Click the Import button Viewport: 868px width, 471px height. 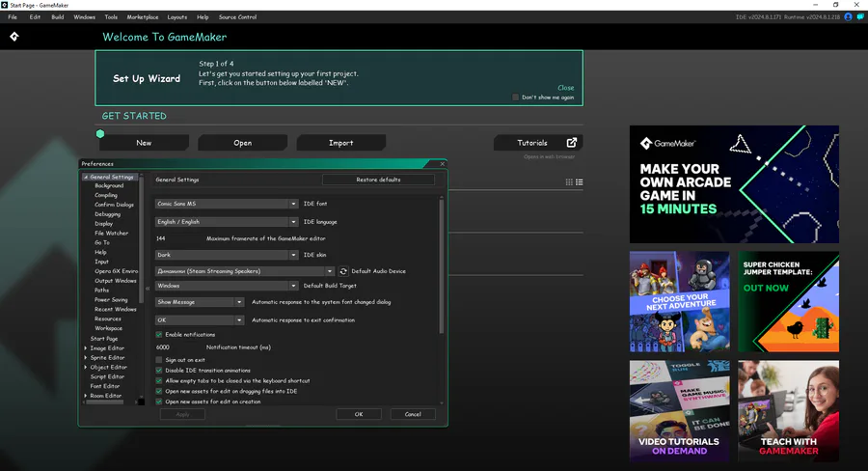[341, 143]
